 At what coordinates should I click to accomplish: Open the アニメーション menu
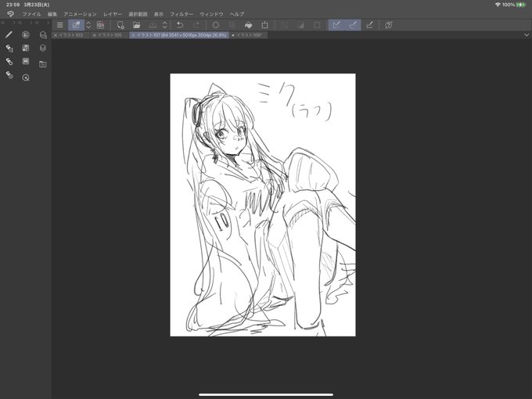(80, 14)
